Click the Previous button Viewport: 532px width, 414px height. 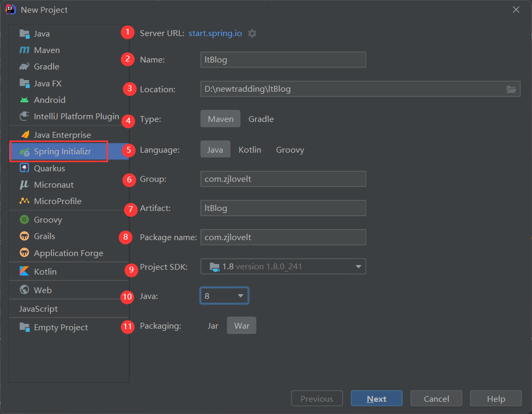click(317, 399)
